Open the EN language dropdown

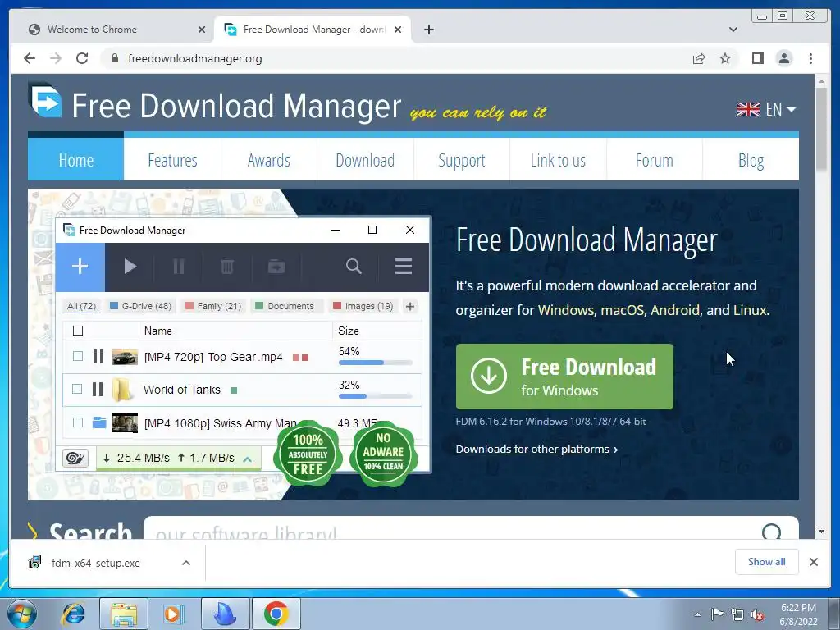(766, 109)
